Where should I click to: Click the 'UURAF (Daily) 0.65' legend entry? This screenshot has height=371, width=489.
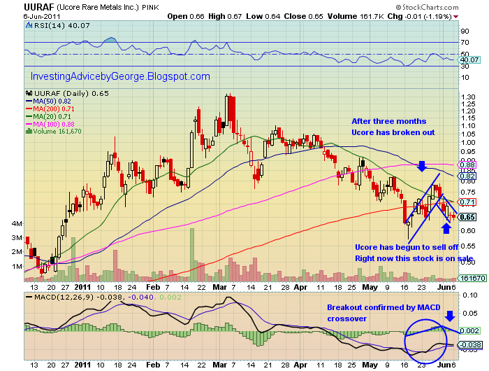pos(72,93)
